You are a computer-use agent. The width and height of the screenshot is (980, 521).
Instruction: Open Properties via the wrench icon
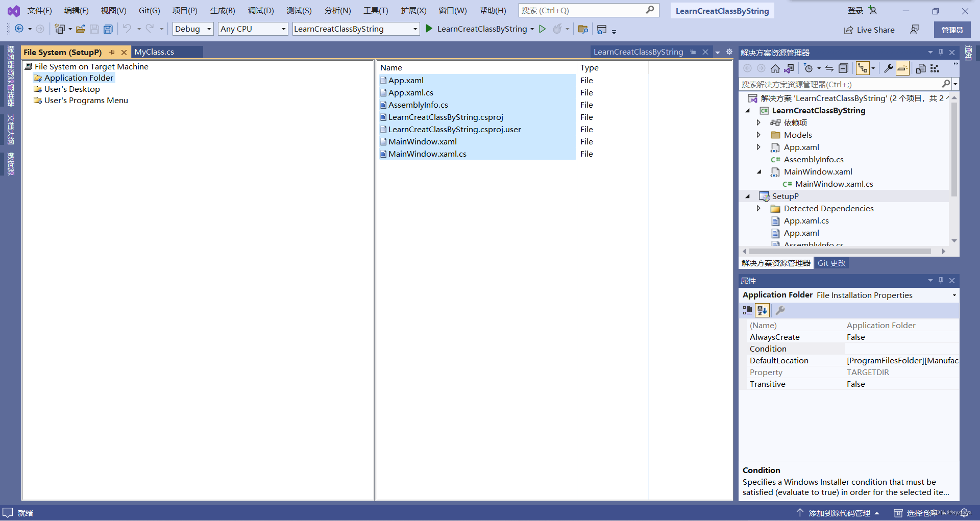pos(889,68)
